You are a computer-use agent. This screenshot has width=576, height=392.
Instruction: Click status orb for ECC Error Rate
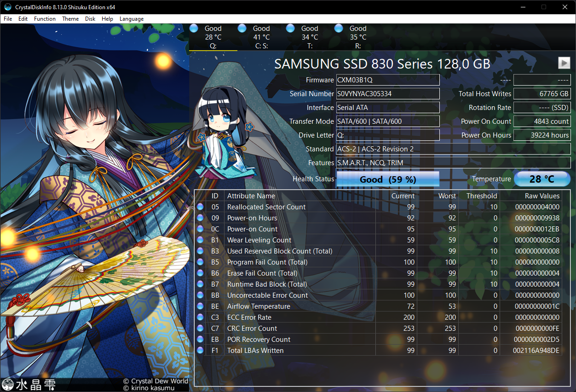(x=200, y=317)
